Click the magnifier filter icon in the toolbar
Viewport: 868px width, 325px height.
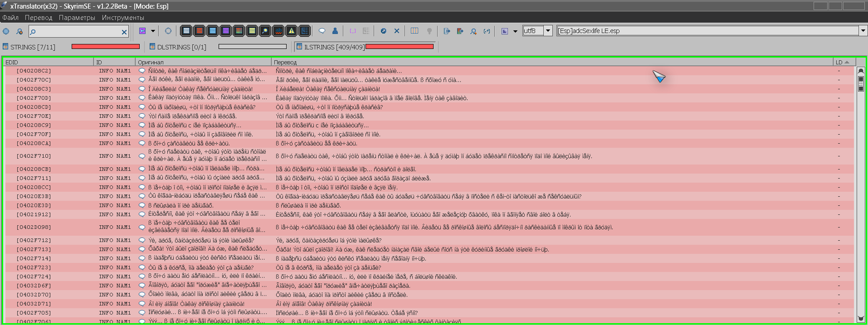[265, 31]
